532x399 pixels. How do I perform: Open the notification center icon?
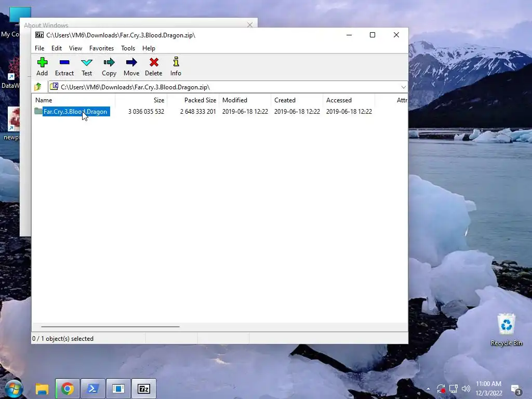point(516,389)
